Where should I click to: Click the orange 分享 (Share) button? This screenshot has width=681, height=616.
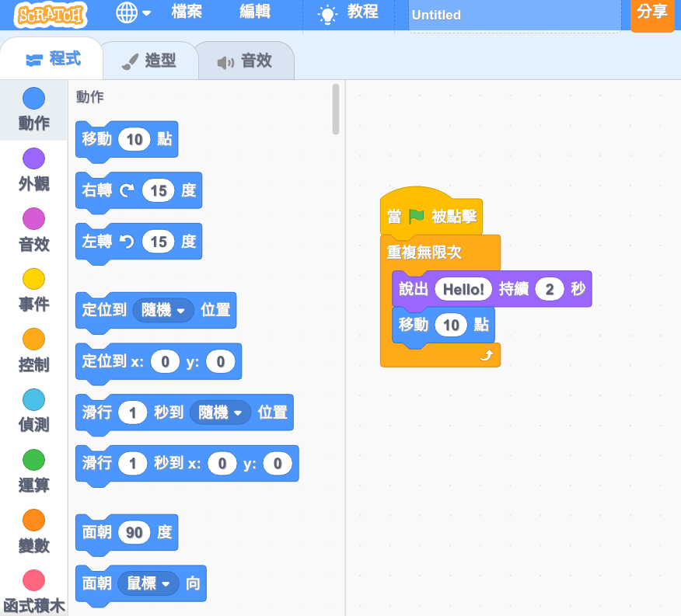651,13
